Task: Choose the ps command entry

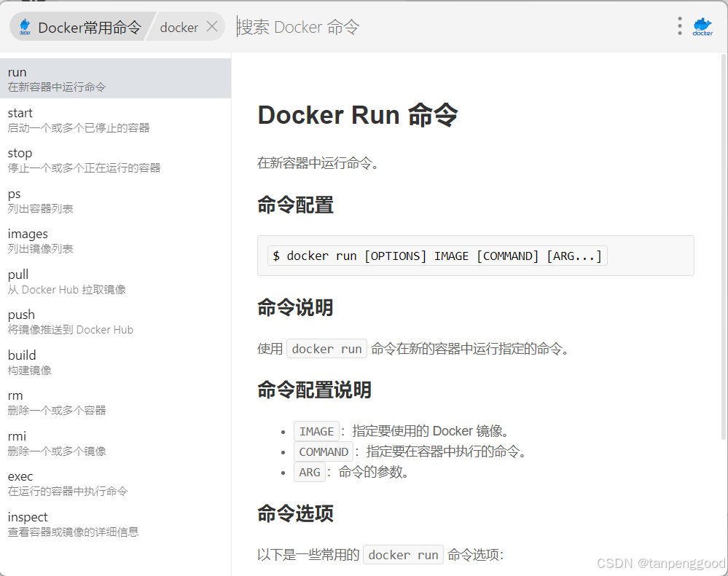Action: 116,200
